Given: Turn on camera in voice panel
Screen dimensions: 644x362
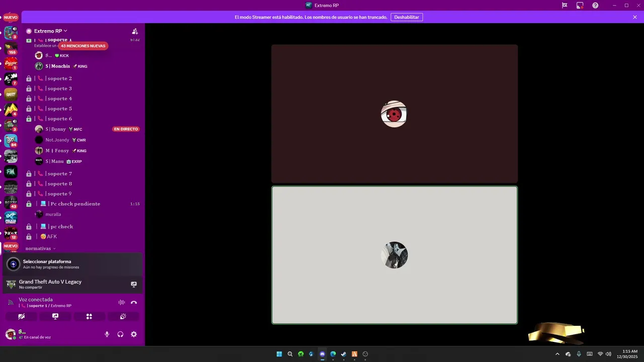Looking at the screenshot, I should click(x=21, y=316).
